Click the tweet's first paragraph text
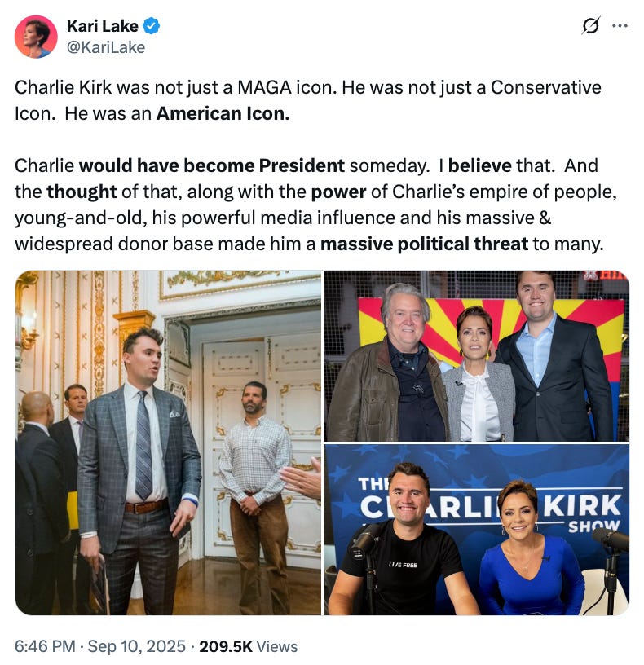644x665 pixels. click(x=307, y=100)
